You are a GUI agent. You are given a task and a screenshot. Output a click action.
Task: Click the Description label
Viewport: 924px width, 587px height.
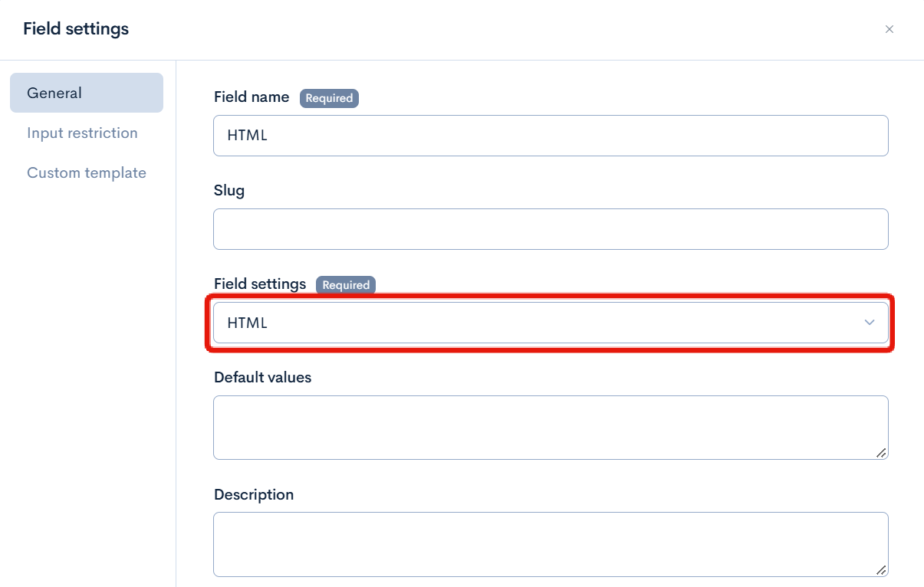point(254,495)
